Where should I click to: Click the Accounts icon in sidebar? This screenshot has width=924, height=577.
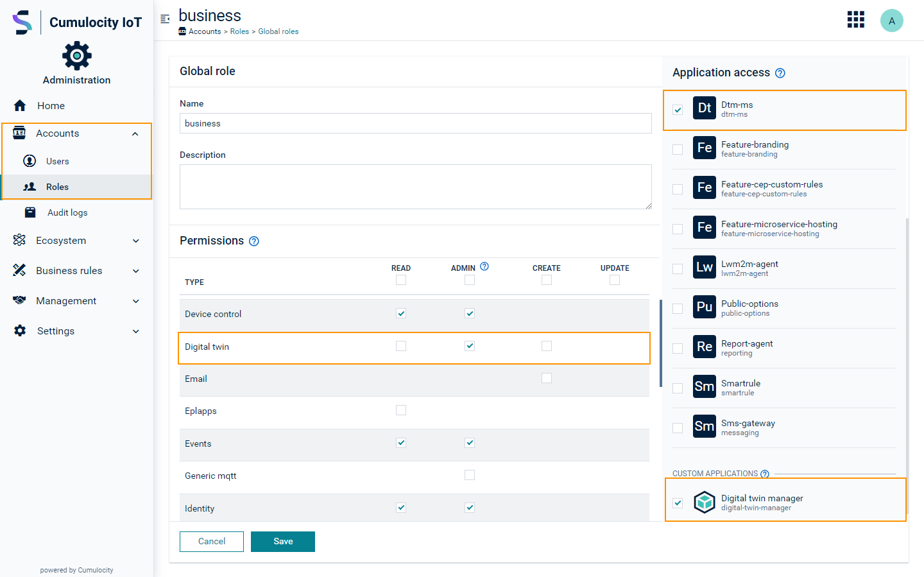click(19, 133)
